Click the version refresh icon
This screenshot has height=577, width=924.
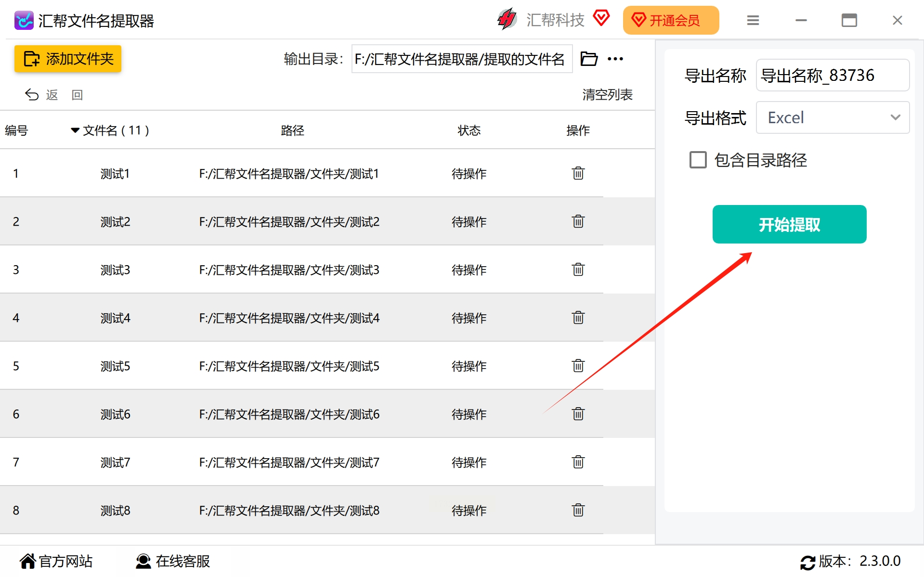tap(807, 562)
